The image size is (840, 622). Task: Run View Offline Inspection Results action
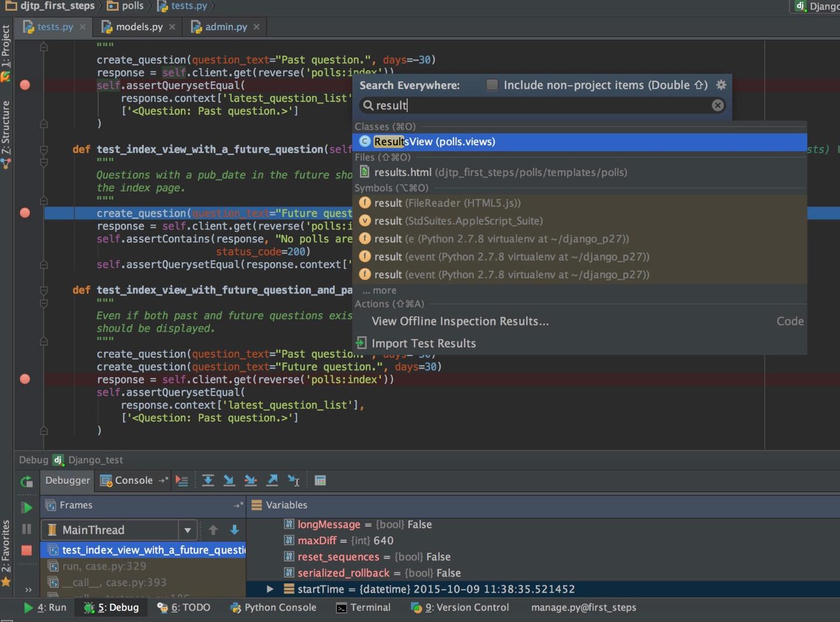[x=460, y=321]
